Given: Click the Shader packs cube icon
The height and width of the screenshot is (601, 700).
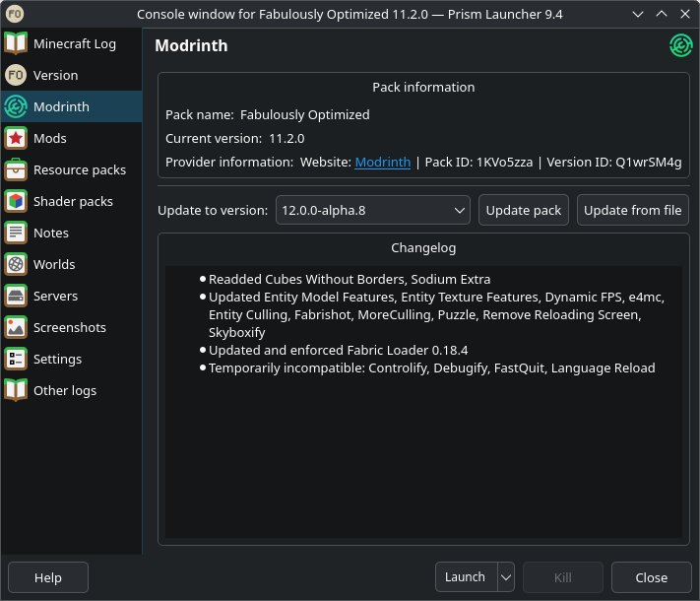Looking at the screenshot, I should coord(16,201).
